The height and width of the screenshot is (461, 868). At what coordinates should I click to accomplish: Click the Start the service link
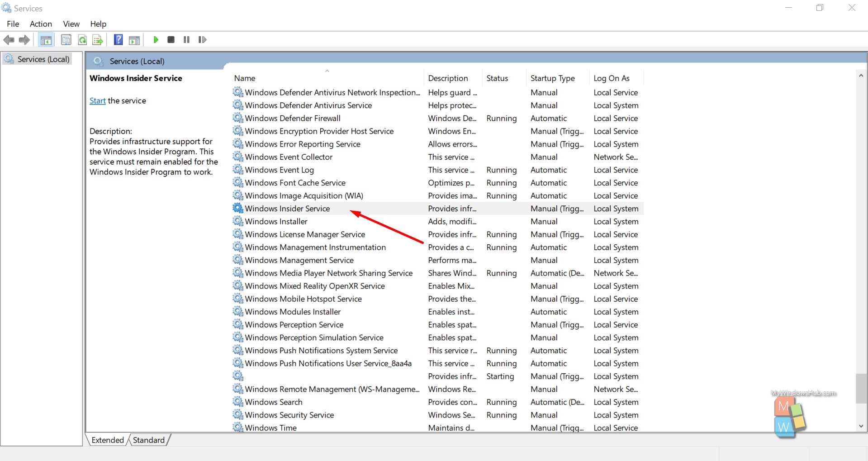click(97, 100)
